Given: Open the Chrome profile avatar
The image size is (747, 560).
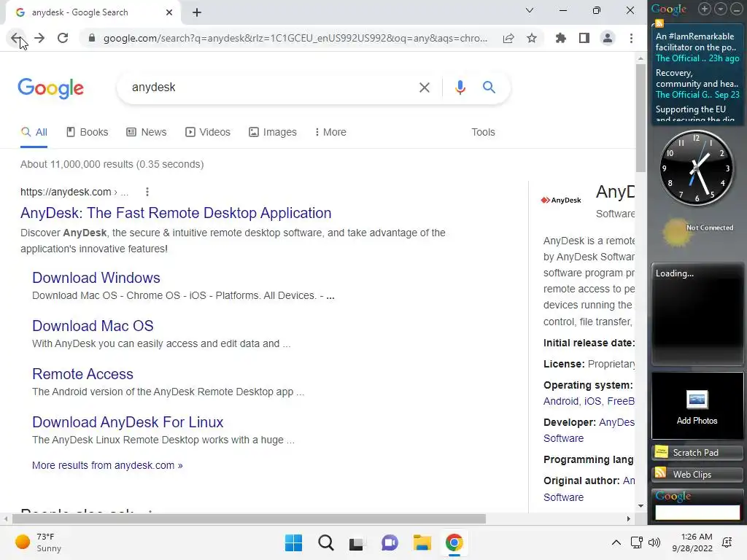Looking at the screenshot, I should [608, 38].
